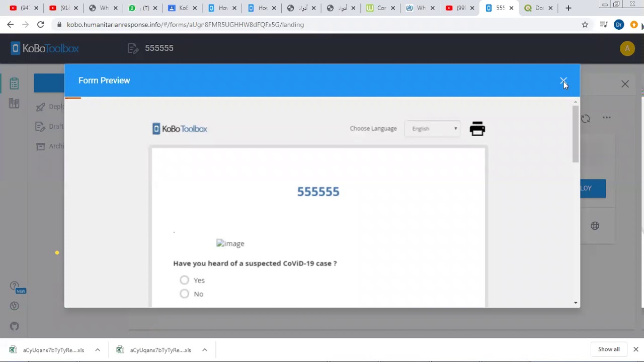Open a new browser tab with the plus

568,8
